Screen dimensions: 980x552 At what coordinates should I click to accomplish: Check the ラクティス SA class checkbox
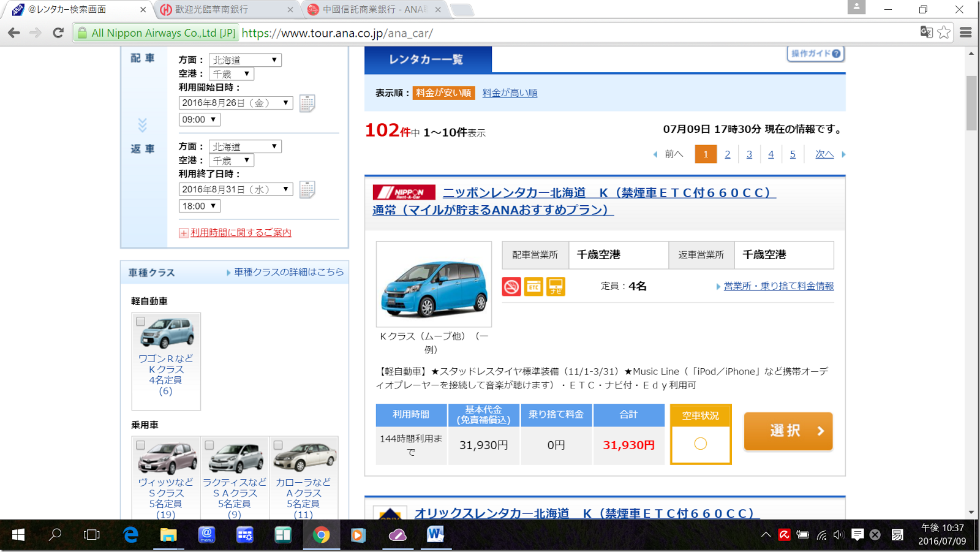tap(209, 445)
